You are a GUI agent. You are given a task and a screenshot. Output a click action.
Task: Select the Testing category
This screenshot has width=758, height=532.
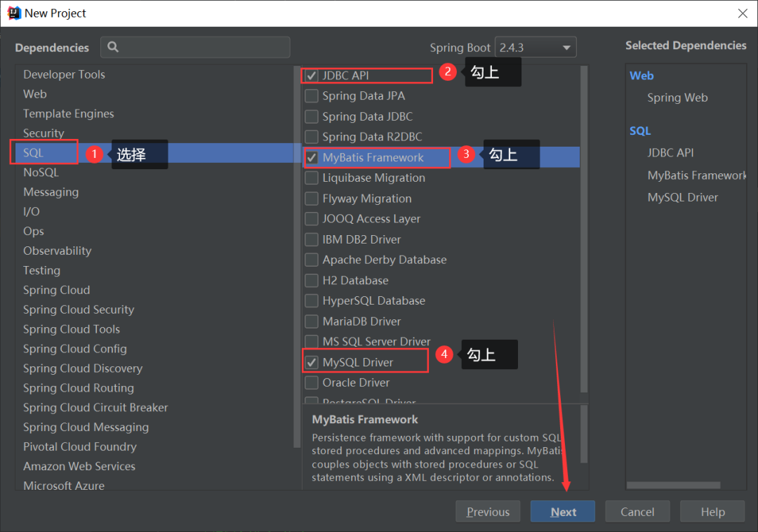(x=41, y=270)
